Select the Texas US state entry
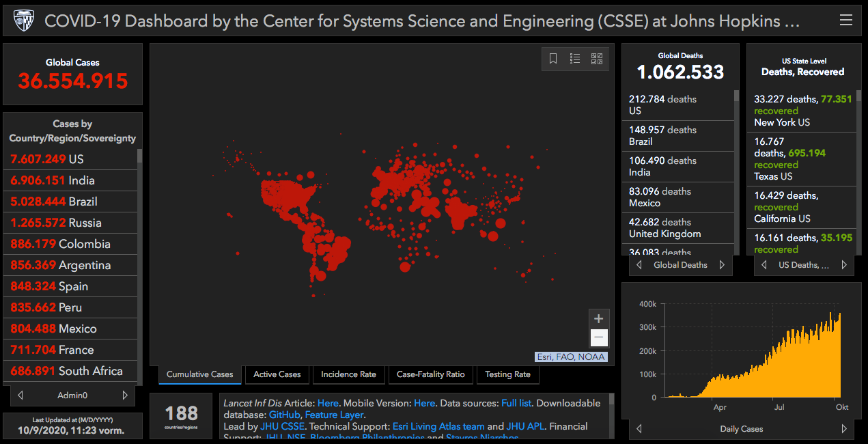868x444 pixels. click(802, 159)
